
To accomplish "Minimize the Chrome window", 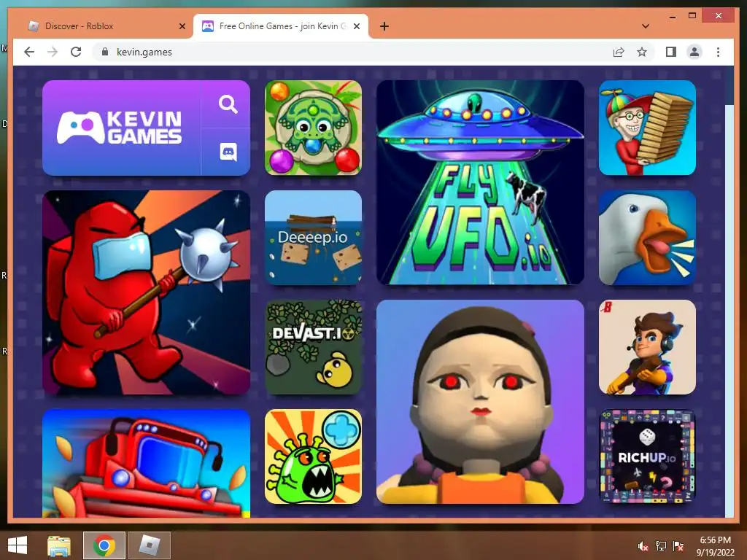I will pyautogui.click(x=672, y=17).
